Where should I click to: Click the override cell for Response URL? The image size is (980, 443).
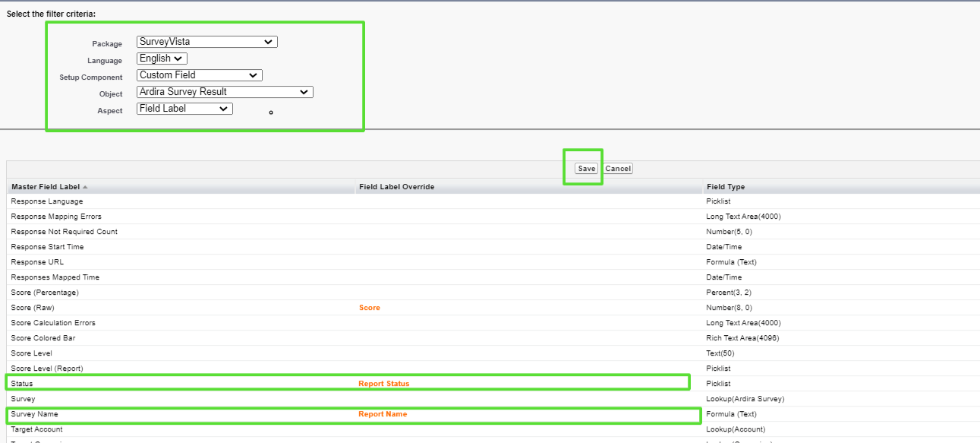455,261
